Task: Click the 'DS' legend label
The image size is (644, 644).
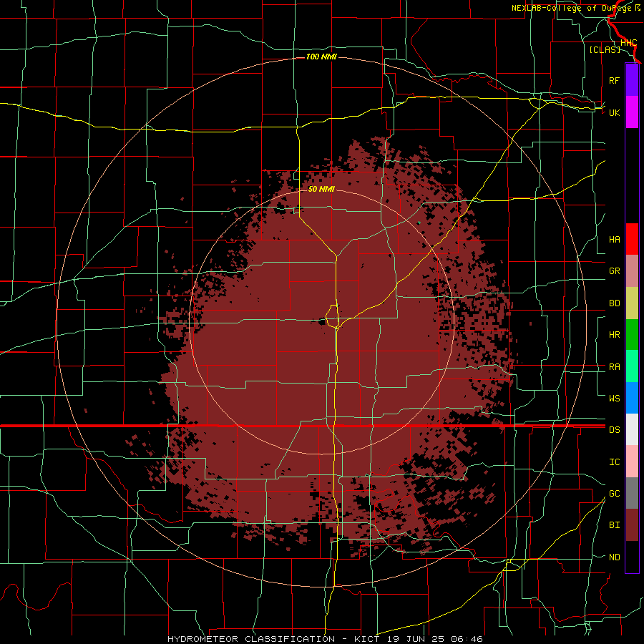Action: pos(614,429)
